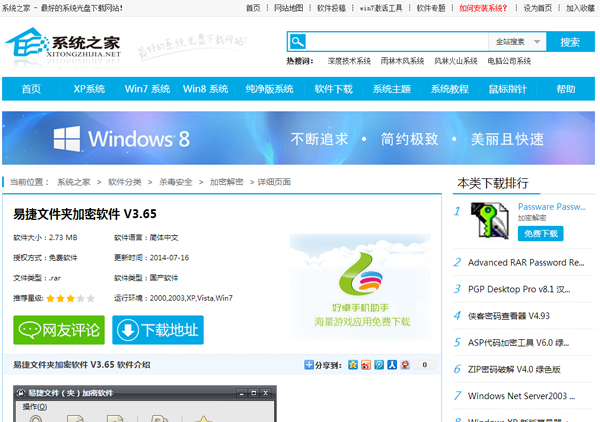Viewport: 600px width, 422px height.
Task: Open the Win8 系统 nav tab
Action: [x=205, y=89]
